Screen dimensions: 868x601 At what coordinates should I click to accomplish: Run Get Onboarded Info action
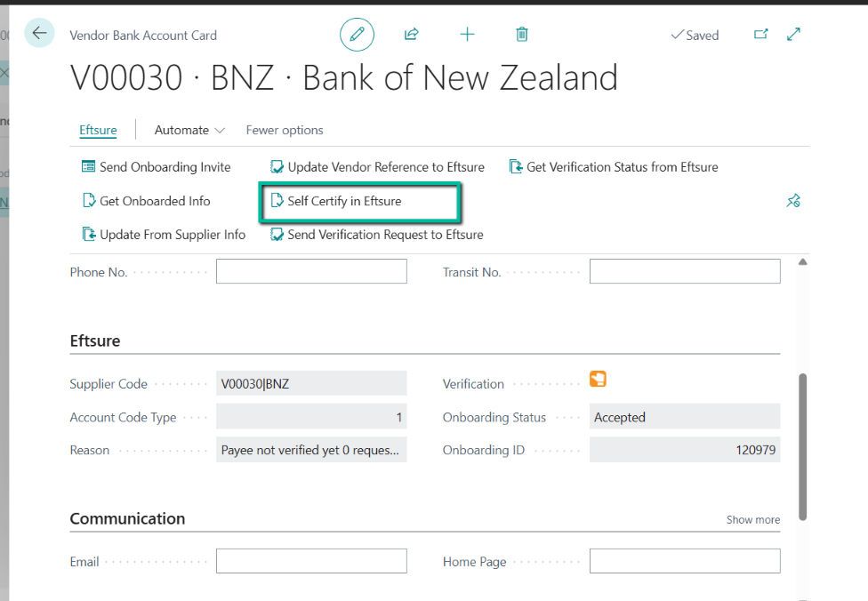pyautogui.click(x=146, y=201)
